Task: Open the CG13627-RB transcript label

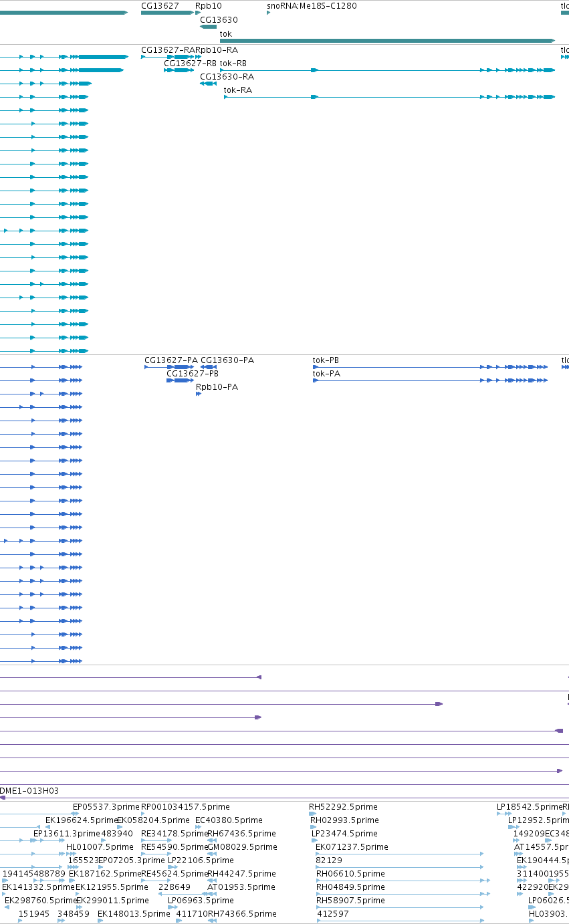Action: pyautogui.click(x=191, y=63)
